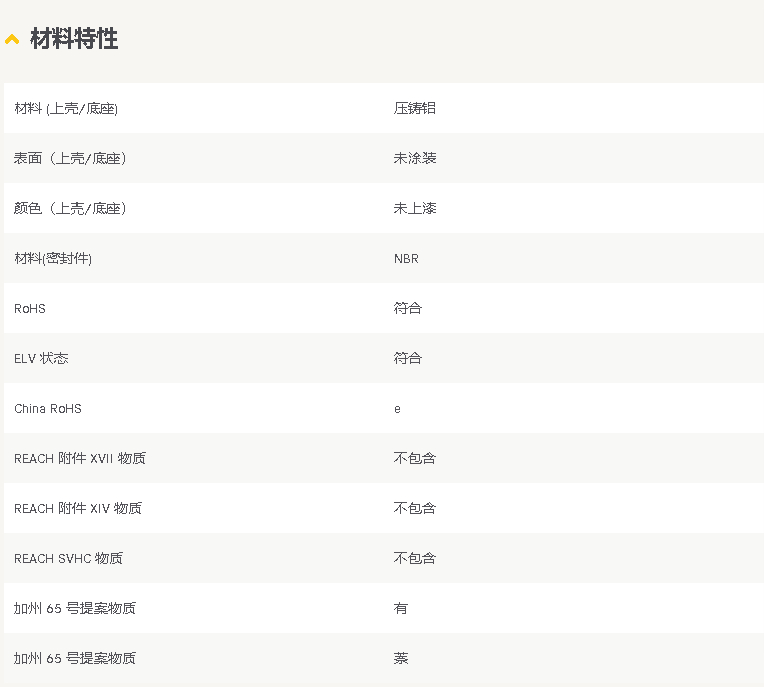The image size is (764, 687).
Task: Select 符合 in the ELV 状态 row
Action: coord(408,359)
